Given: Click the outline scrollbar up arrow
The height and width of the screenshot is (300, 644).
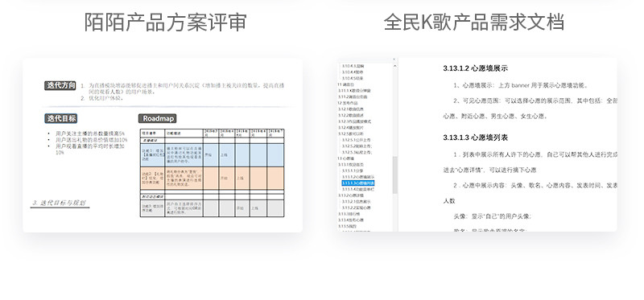Looking at the screenshot, I should point(394,66).
